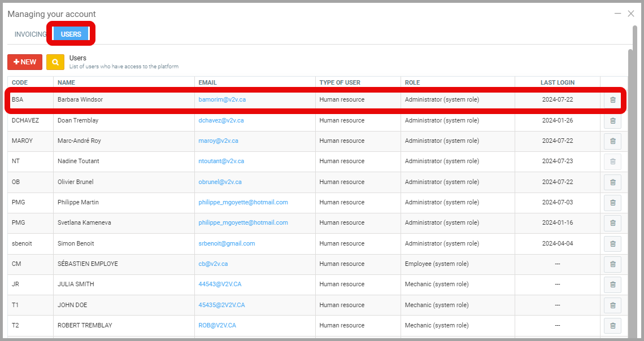Screen dimensions: 644x341
Task: Remove Marc-André Roy using trash icon
Action: [x=612, y=141]
